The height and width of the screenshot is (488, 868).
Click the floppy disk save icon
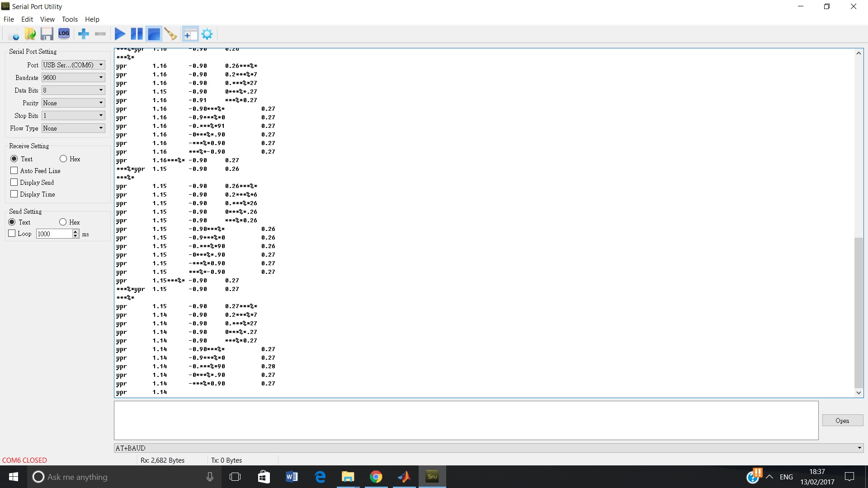47,34
